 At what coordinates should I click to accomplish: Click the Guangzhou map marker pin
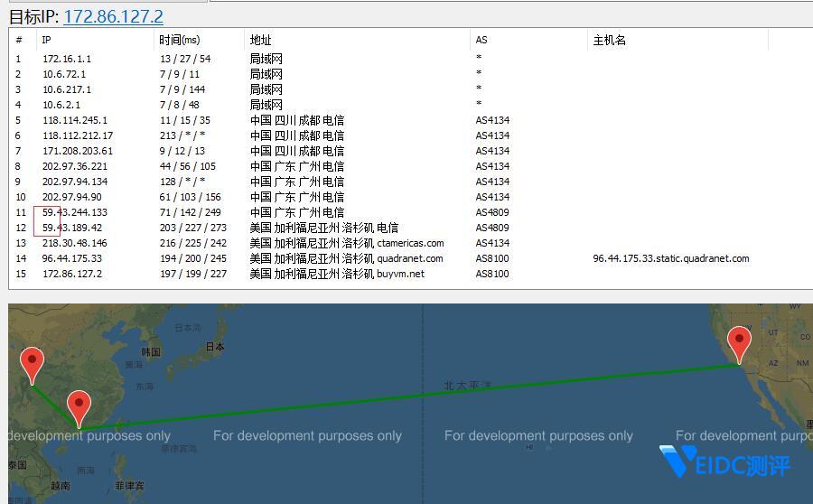79,406
